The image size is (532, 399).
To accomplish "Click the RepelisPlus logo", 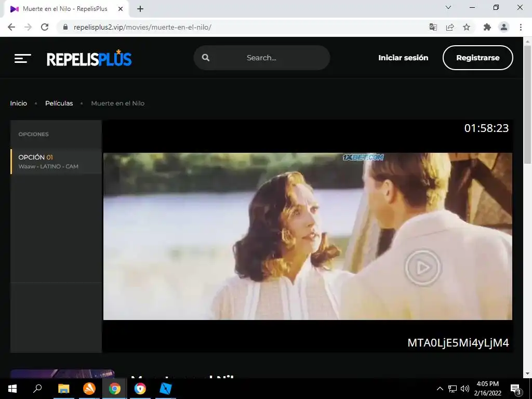I will click(x=89, y=58).
